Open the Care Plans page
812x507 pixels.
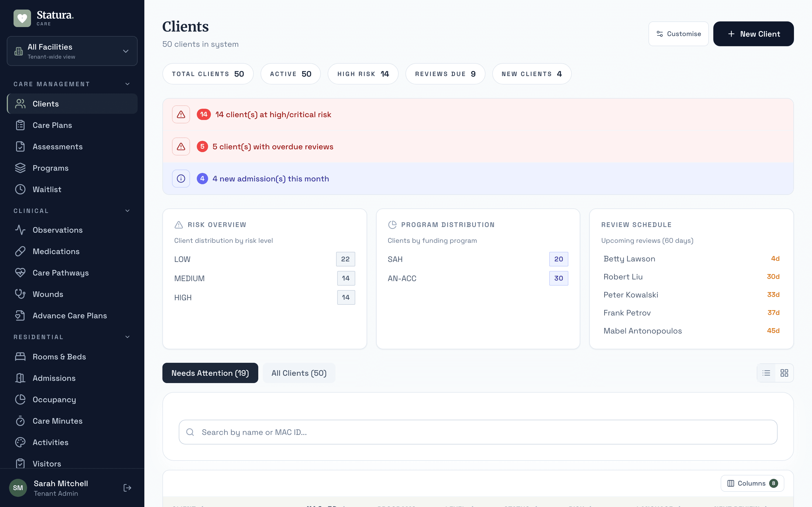pos(52,125)
